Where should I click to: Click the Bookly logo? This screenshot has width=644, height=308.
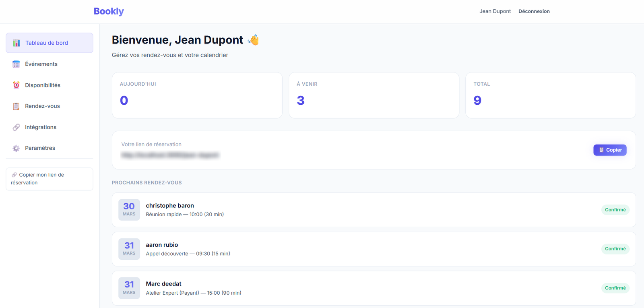[109, 11]
